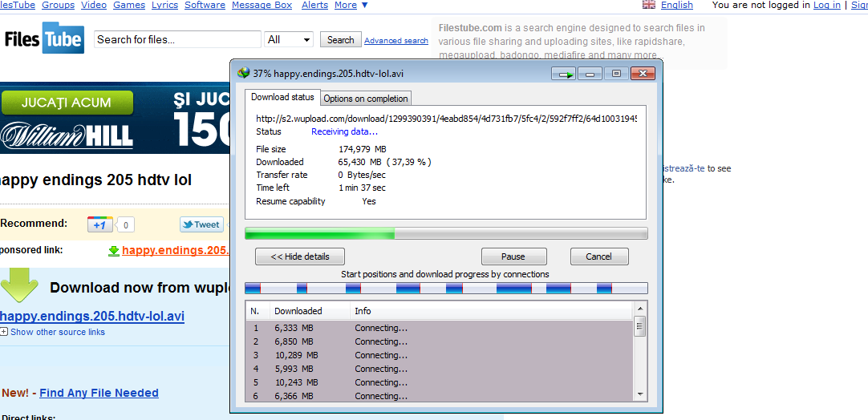Pause the download
This screenshot has width=868, height=420.
pyautogui.click(x=513, y=256)
